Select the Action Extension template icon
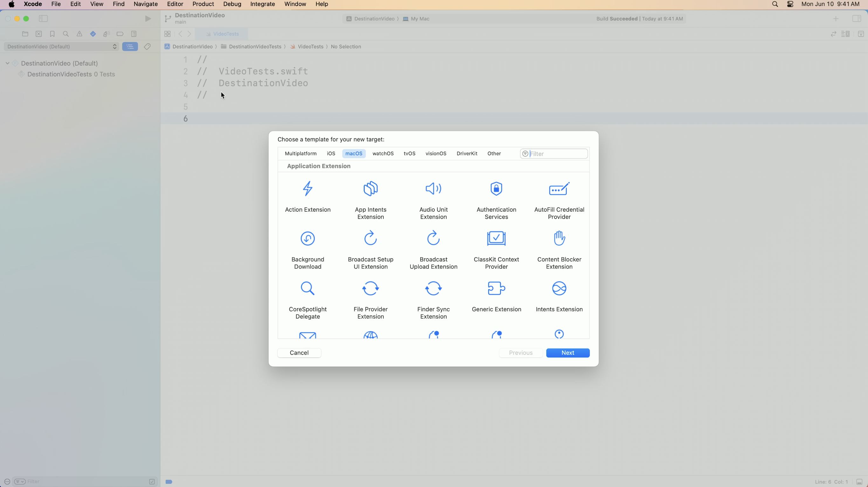 point(307,188)
